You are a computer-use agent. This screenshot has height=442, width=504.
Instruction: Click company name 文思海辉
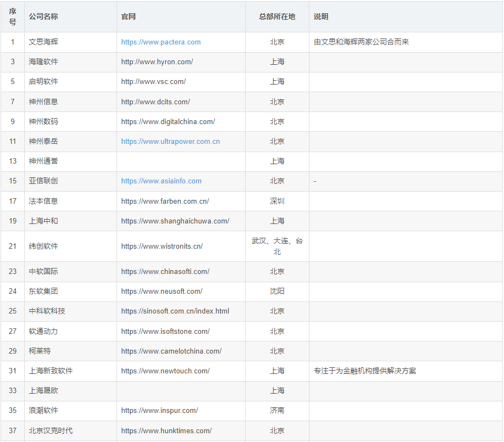(x=43, y=42)
